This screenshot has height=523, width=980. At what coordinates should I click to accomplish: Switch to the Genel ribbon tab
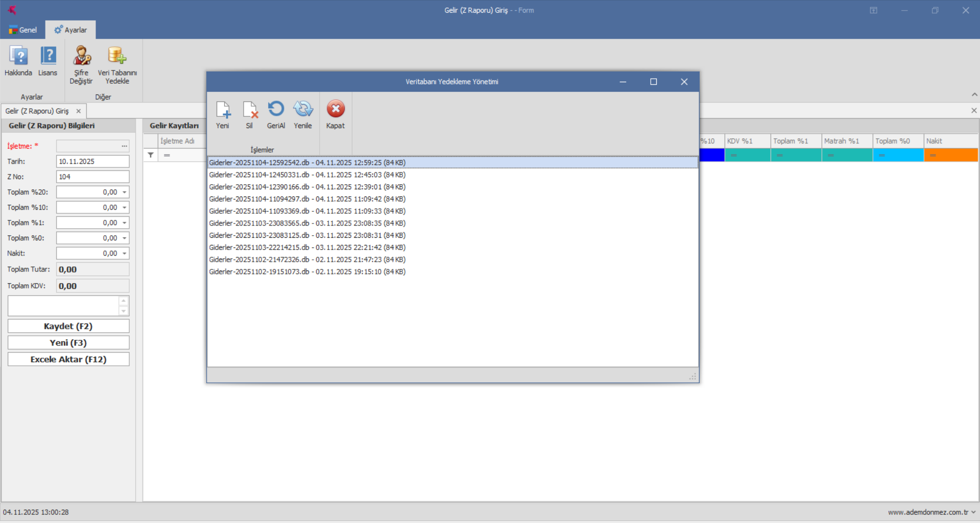click(23, 30)
